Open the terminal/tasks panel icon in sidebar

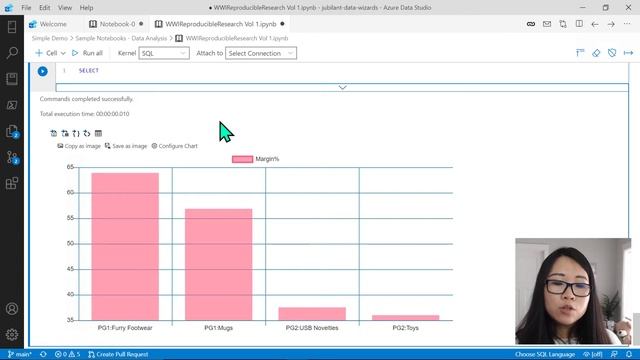pyautogui.click(x=12, y=105)
